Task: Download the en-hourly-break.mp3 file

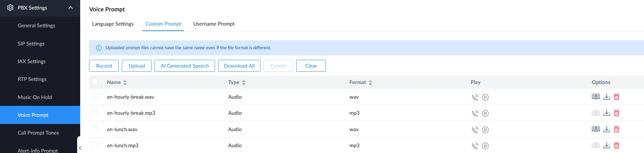Action: (x=606, y=113)
